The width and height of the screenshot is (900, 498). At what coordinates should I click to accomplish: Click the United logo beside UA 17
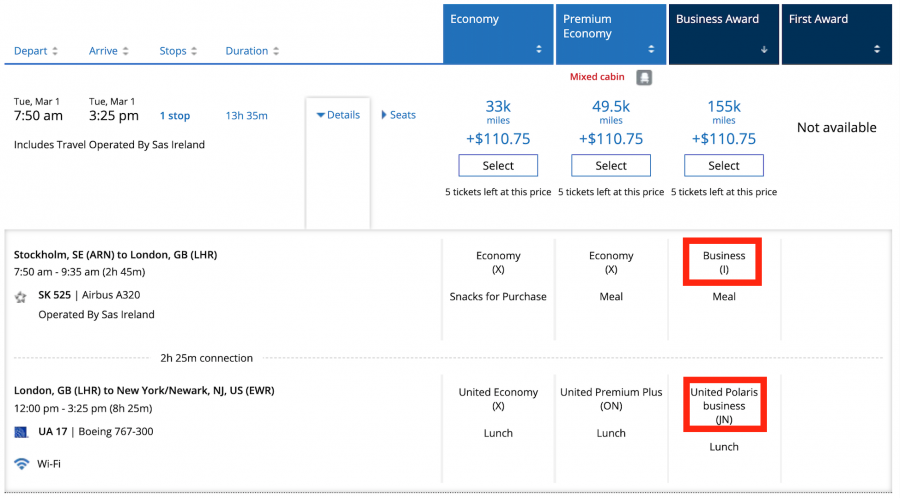[21, 432]
